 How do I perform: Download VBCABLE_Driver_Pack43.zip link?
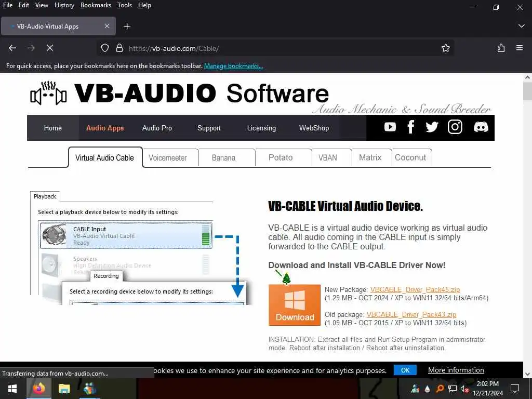point(411,314)
